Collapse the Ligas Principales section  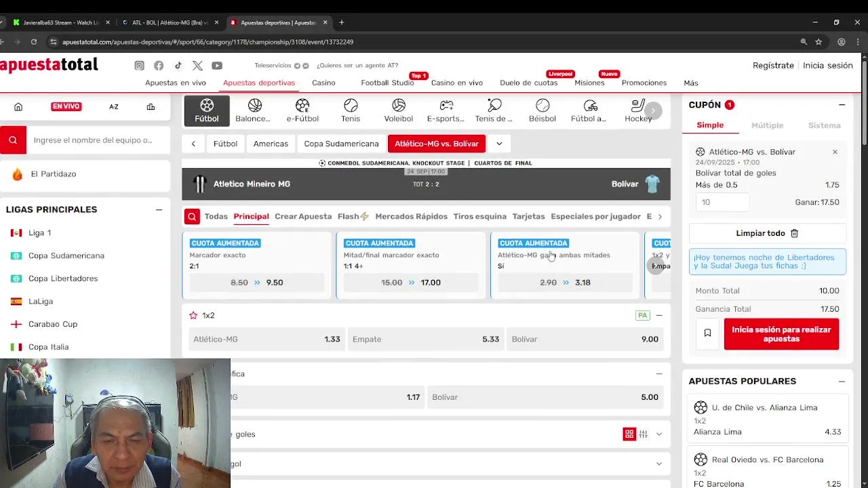click(159, 209)
